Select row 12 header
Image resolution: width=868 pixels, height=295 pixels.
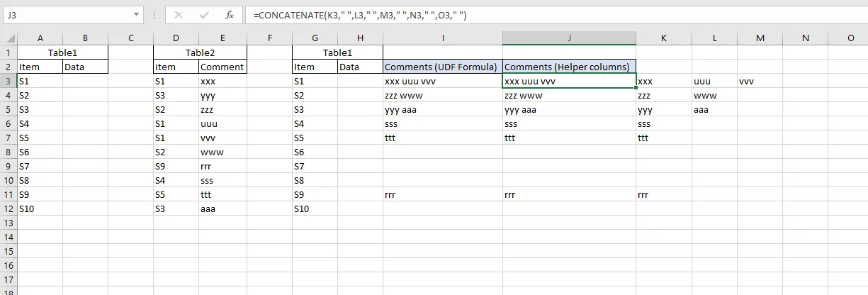click(x=8, y=209)
